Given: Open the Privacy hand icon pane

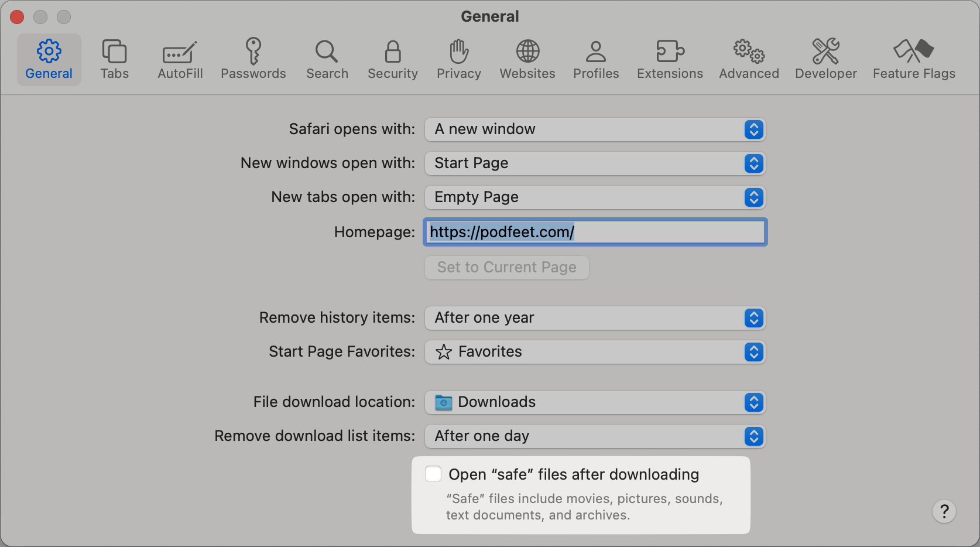Looking at the screenshot, I should pyautogui.click(x=458, y=60).
